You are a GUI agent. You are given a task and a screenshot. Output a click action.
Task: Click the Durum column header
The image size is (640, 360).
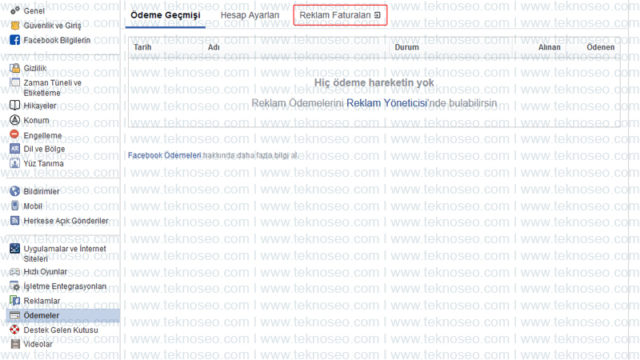click(x=407, y=47)
